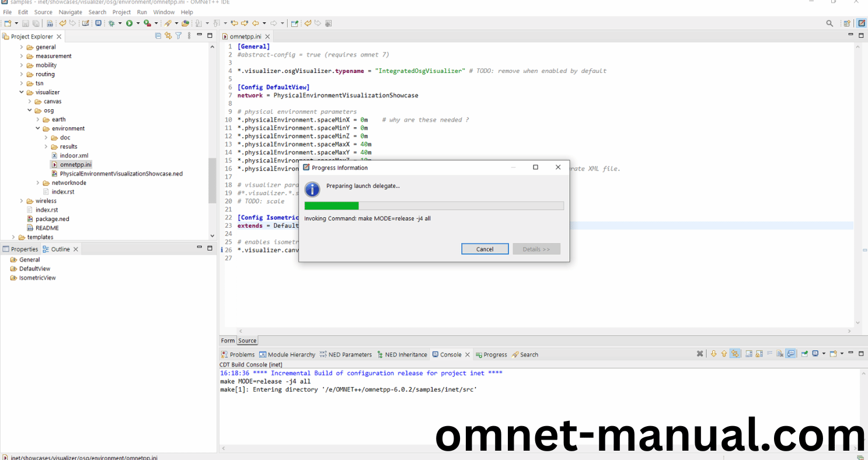Minimize the Outline panel

[x=200, y=248]
